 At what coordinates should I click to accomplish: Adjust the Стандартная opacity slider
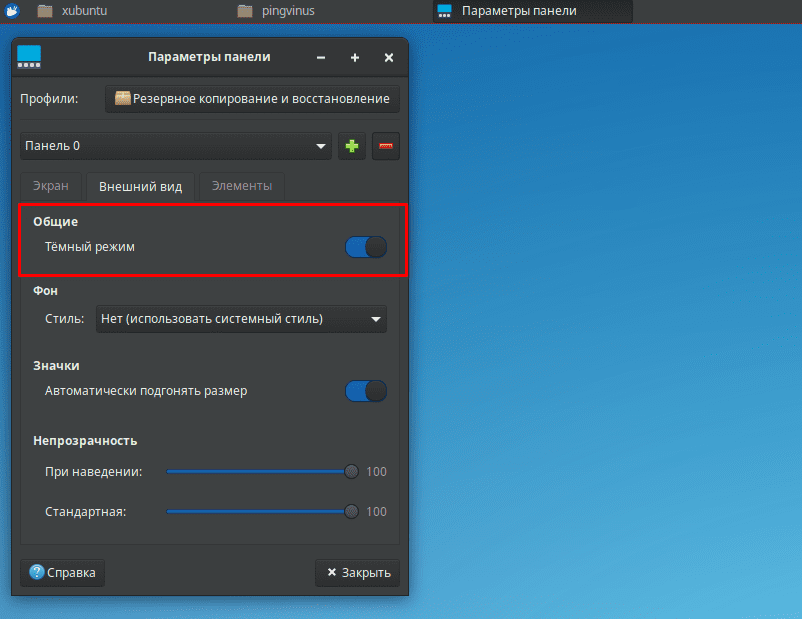(262, 512)
